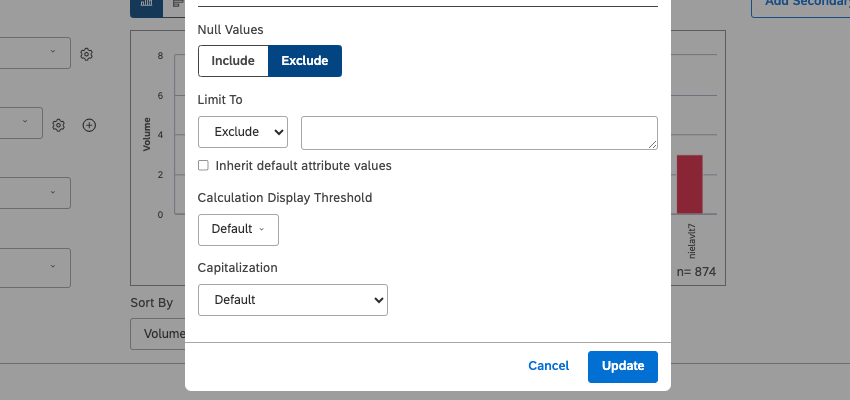The image size is (850, 400).
Task: Click the Add Secondary button
Action: [800, 5]
